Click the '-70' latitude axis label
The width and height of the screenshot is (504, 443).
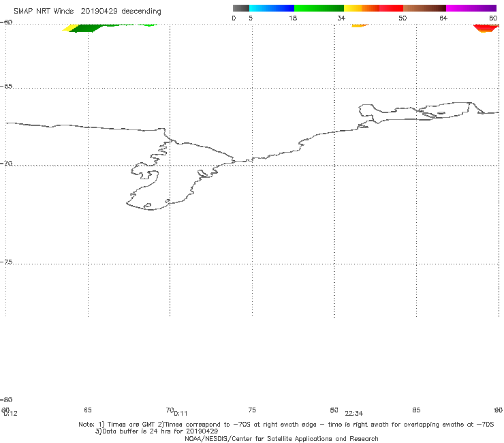tap(6, 164)
